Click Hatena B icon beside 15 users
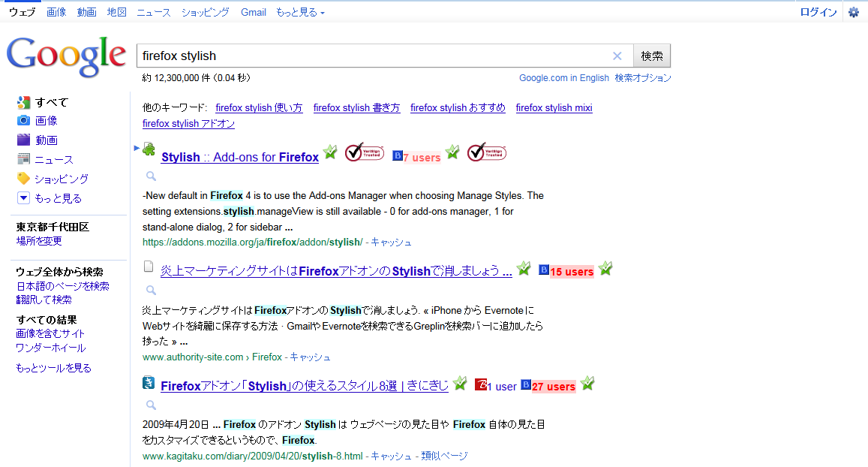The image size is (868, 467). click(544, 270)
